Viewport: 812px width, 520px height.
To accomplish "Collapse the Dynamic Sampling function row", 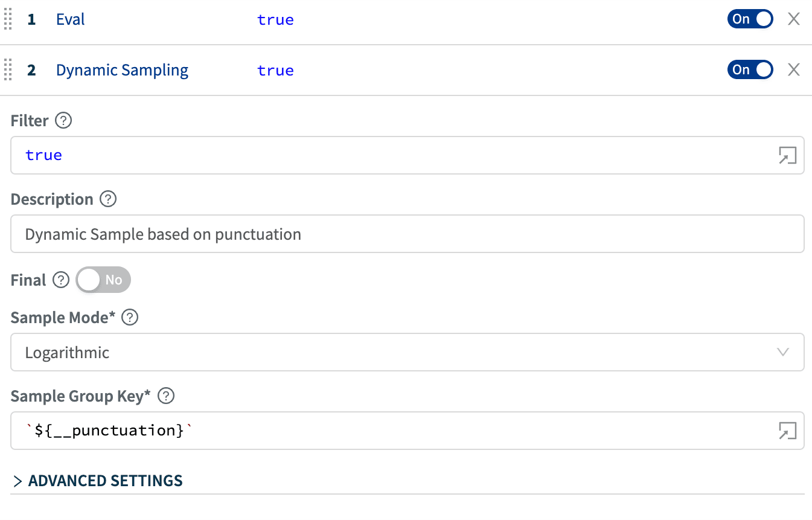I will (122, 70).
